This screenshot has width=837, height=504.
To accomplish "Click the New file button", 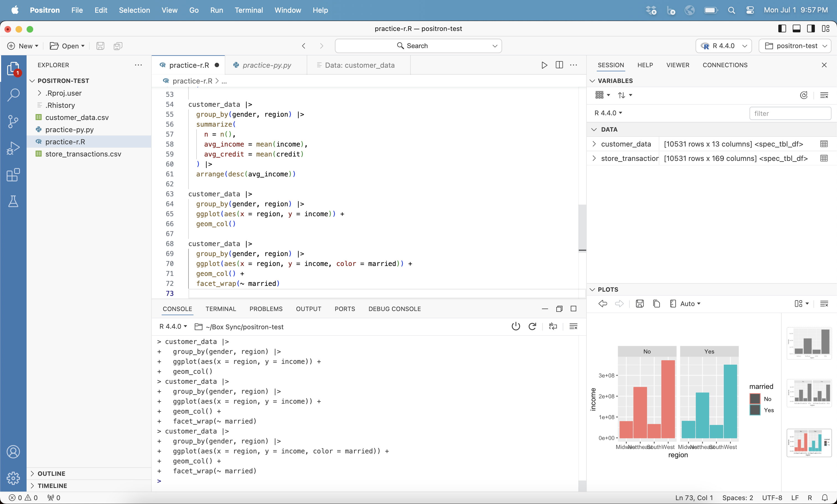I will pyautogui.click(x=22, y=46).
